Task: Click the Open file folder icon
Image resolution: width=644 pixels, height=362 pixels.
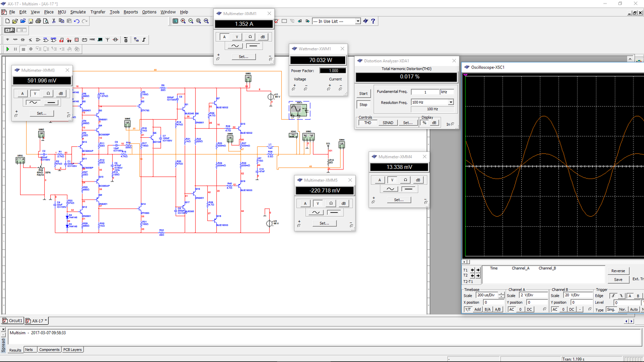Action: coord(16,21)
